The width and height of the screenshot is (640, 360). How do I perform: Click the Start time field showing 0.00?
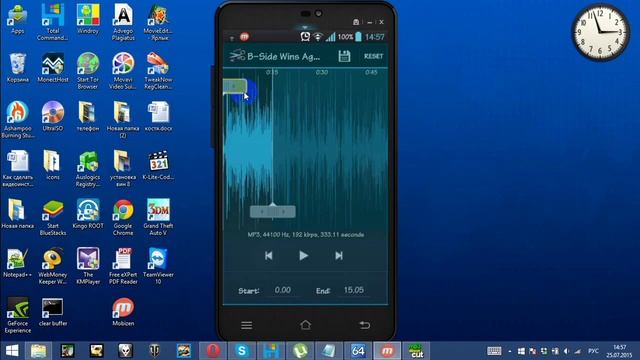pos(283,290)
